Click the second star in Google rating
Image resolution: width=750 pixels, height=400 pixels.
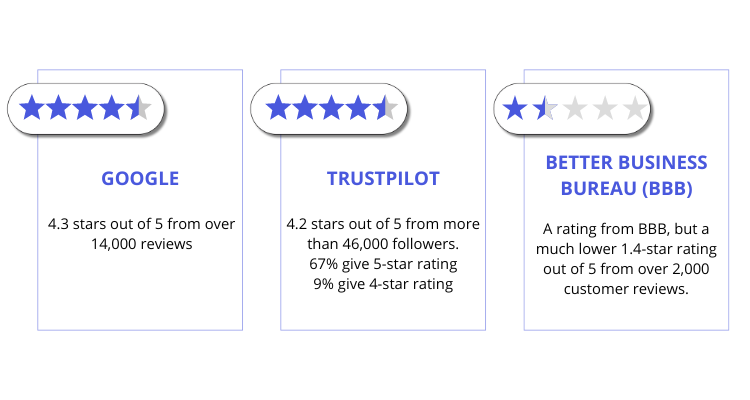tap(58, 108)
